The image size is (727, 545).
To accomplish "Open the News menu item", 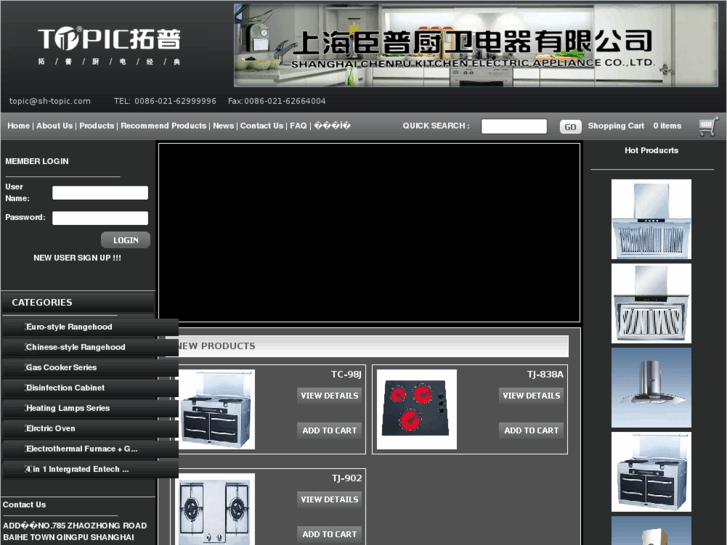I will tap(223, 126).
